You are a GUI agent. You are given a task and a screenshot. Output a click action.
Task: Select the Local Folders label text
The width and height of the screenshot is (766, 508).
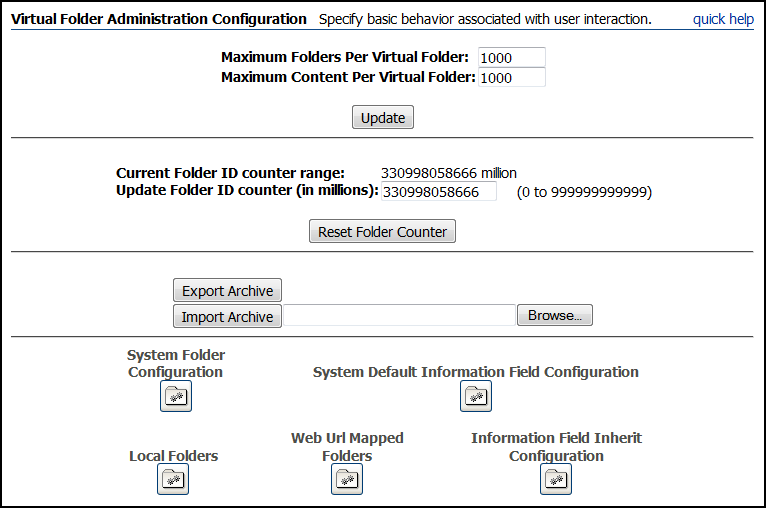173,456
